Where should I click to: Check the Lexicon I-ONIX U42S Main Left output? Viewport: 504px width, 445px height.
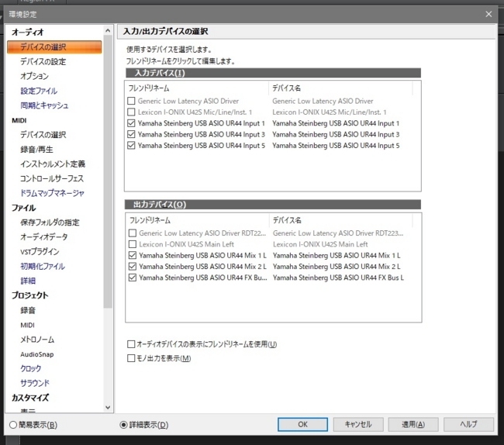pos(132,244)
